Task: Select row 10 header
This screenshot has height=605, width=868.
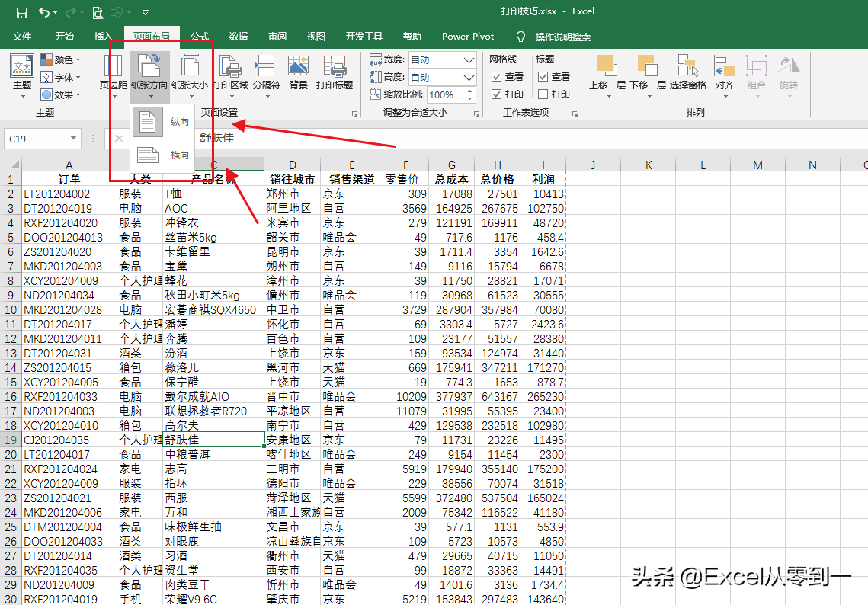Action: click(x=11, y=310)
